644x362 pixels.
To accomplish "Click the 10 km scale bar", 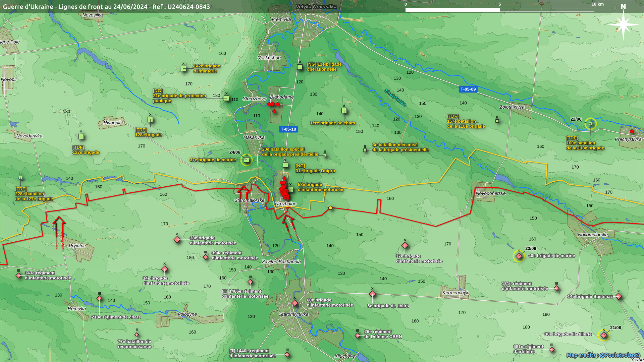I will (x=499, y=10).
